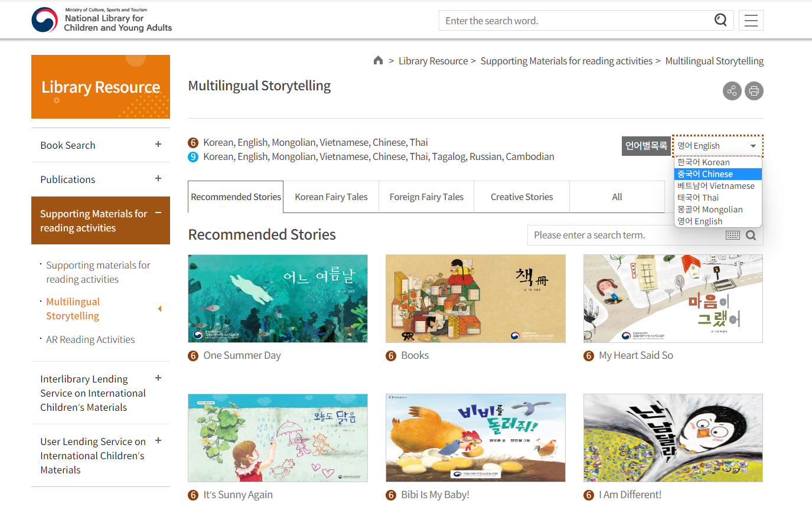Open Publications sidebar menu
Viewport: 812px width, 520px height.
[x=68, y=179]
